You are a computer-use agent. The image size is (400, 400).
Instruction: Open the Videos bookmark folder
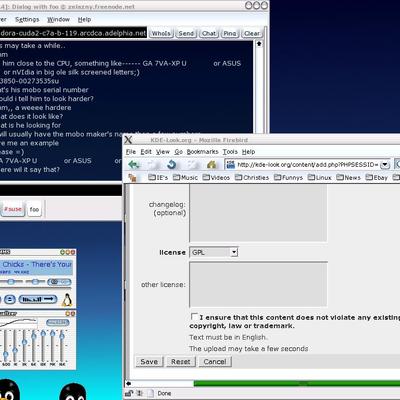[x=216, y=178]
